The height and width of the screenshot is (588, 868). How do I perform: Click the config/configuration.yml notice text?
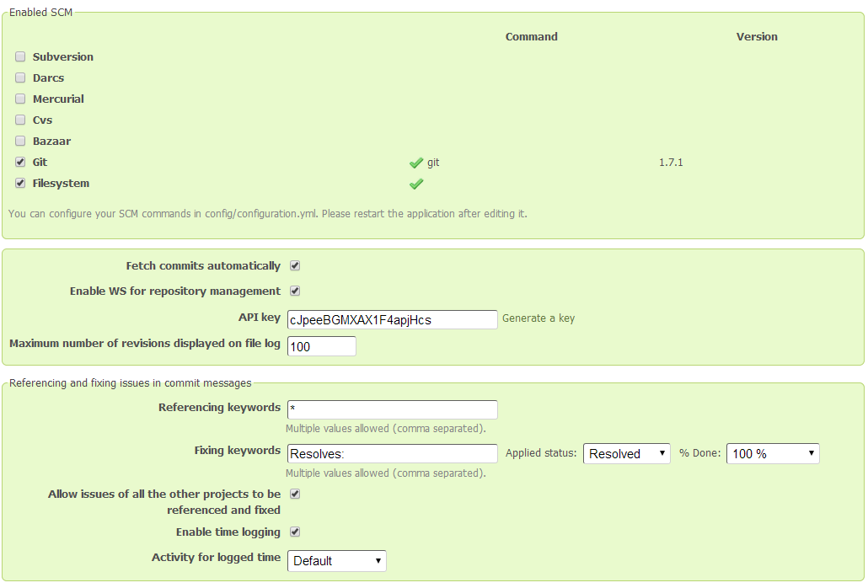[x=268, y=213]
